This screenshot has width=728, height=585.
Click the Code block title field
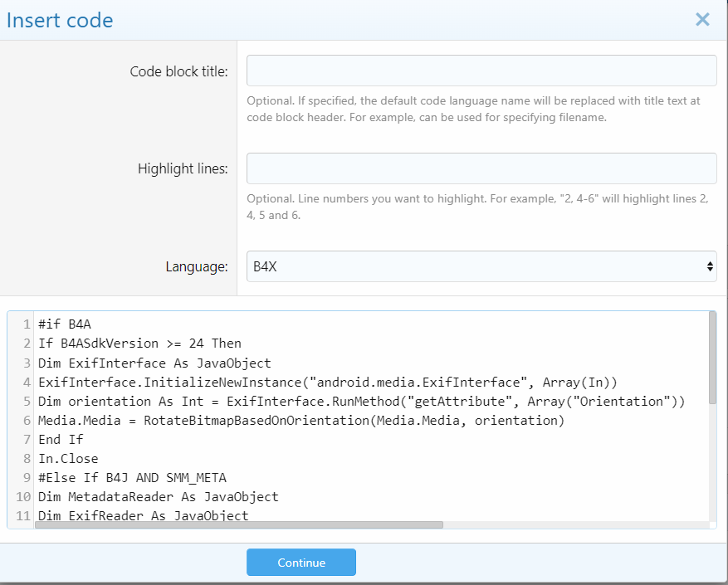pyautogui.click(x=481, y=71)
